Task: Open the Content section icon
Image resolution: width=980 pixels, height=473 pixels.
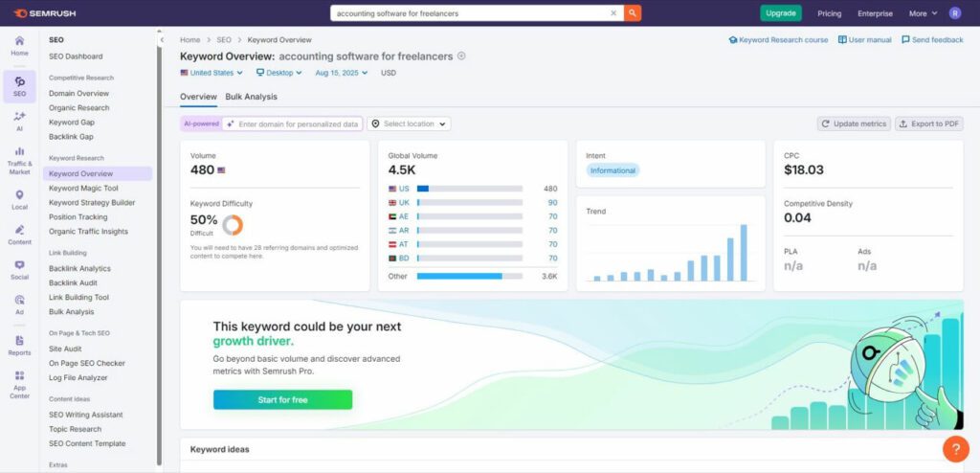Action: pyautogui.click(x=19, y=235)
